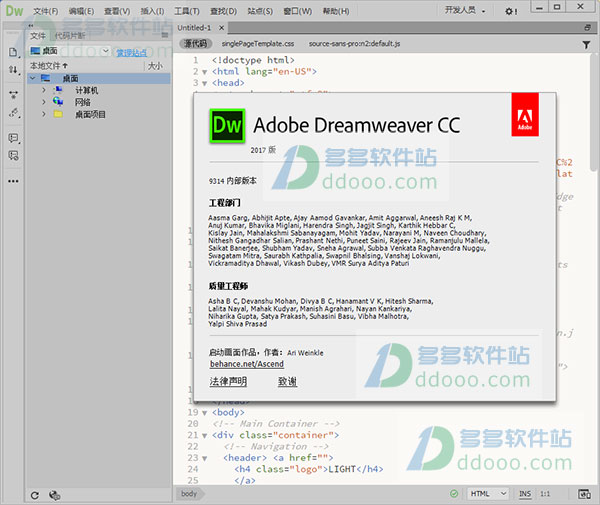Image resolution: width=600 pixels, height=505 pixels.
Task: Select the 网络 tree row
Action: click(99, 102)
